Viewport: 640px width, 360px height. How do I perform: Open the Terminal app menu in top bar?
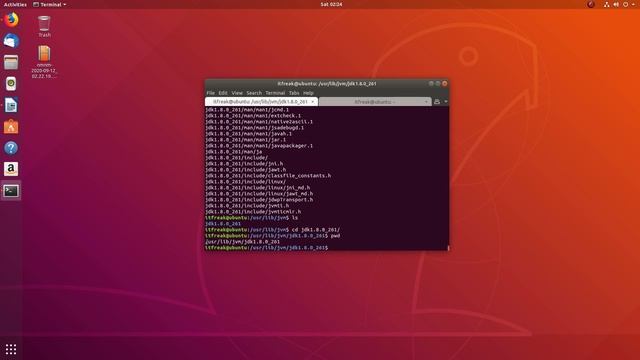pos(49,4)
